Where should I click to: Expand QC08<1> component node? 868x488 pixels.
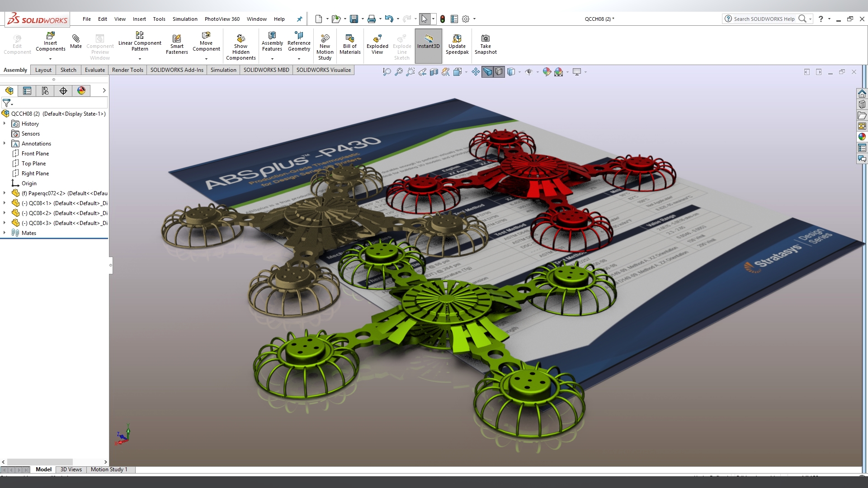[x=5, y=203]
